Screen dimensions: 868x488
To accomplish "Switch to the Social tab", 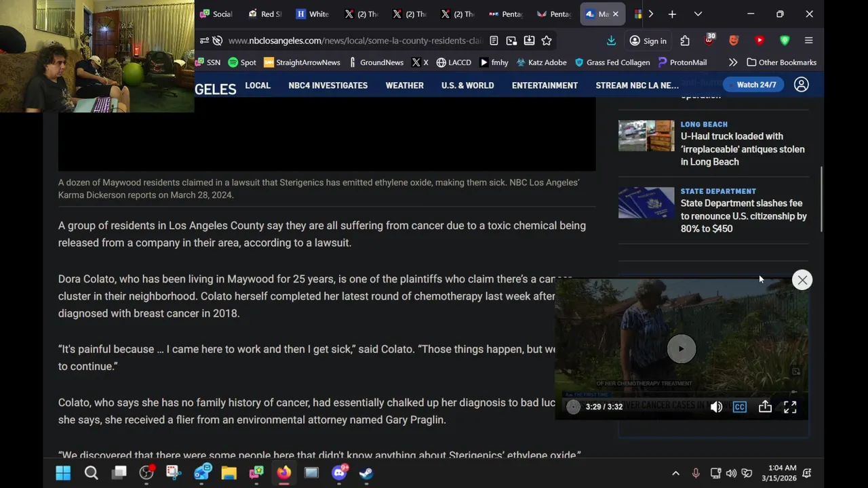I will point(217,14).
